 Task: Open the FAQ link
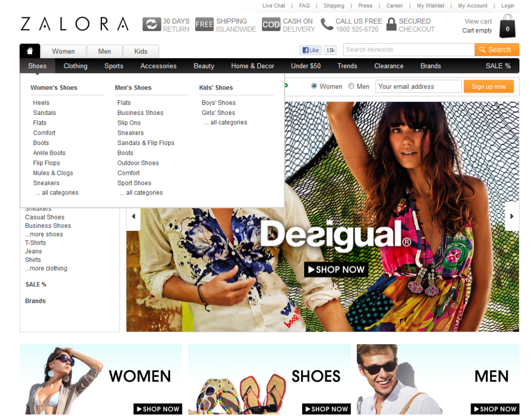pyautogui.click(x=304, y=6)
